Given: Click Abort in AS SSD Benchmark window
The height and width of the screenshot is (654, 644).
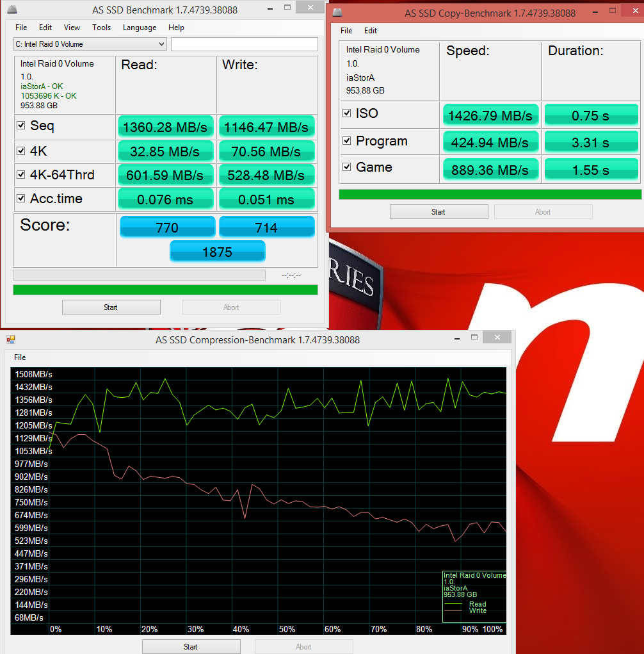Looking at the screenshot, I should point(231,307).
